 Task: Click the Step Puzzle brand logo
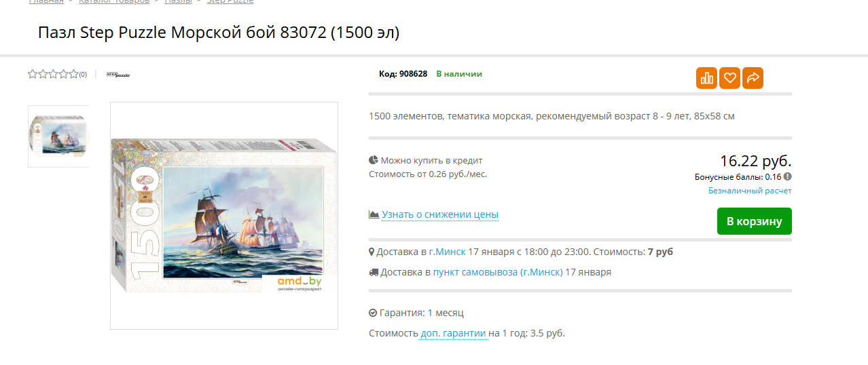point(118,75)
